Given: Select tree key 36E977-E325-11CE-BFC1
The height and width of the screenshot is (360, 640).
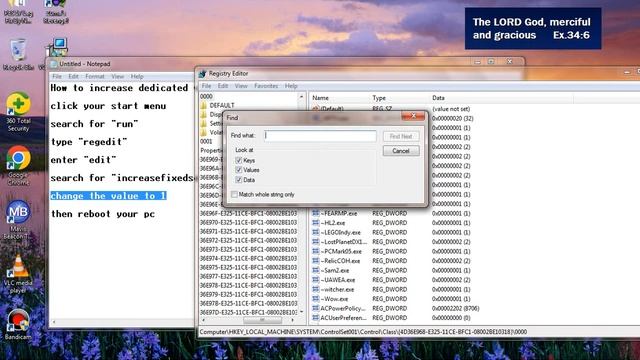Looking at the screenshot, I should 248,276.
